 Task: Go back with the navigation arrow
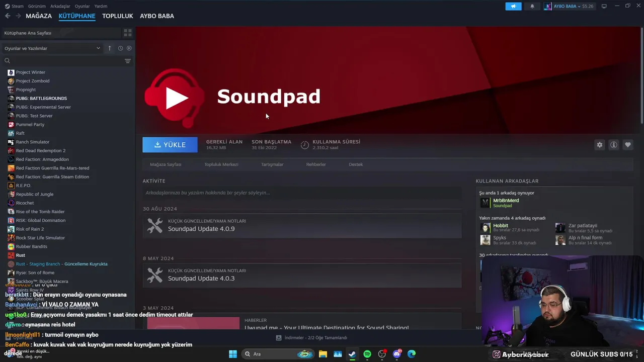(x=8, y=16)
